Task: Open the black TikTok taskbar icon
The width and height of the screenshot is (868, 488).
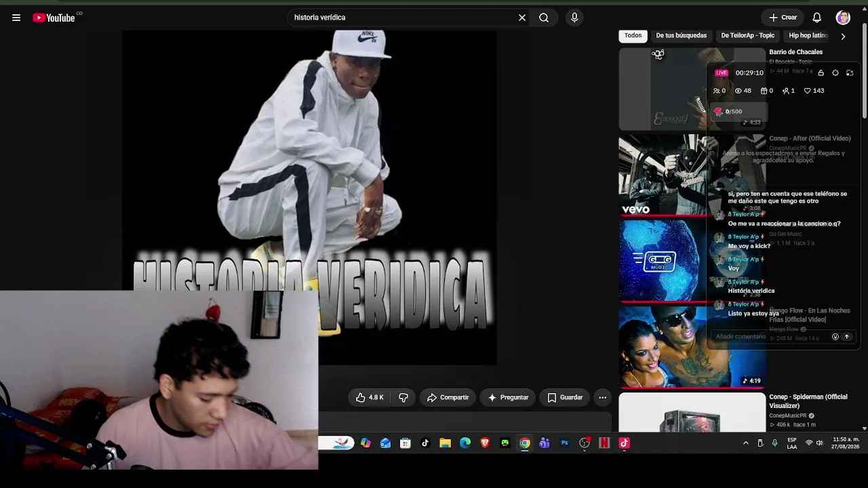Action: tap(425, 443)
